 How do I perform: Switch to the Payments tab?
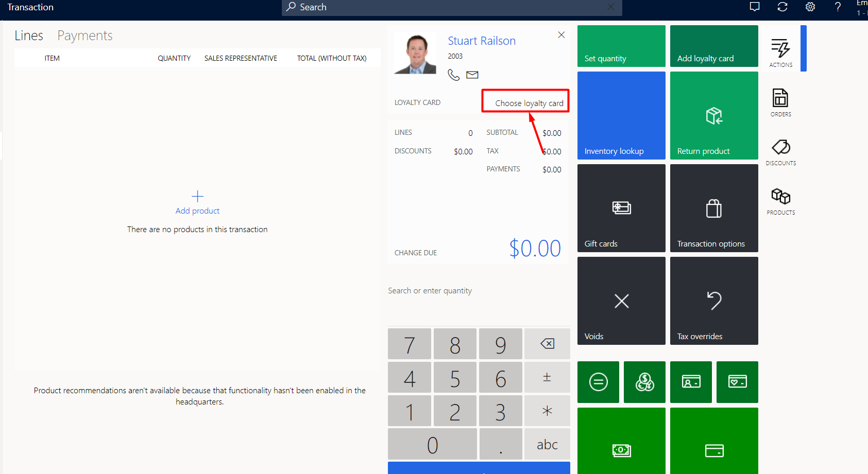(85, 36)
